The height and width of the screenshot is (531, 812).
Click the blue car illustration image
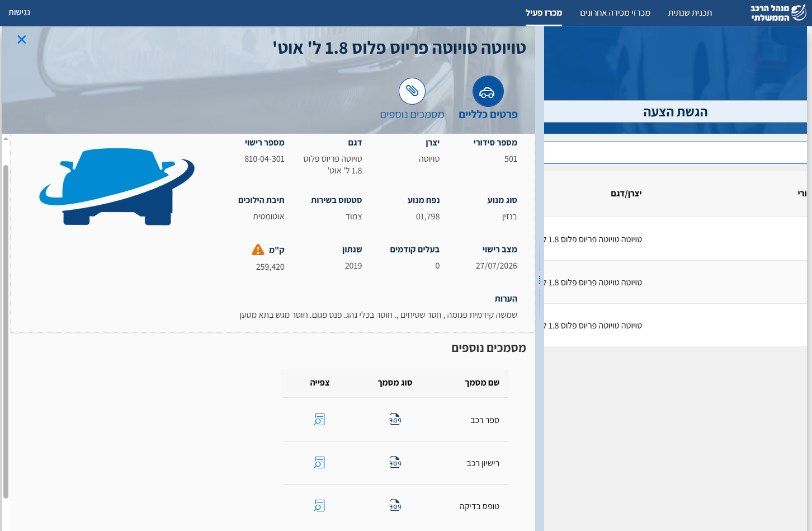click(117, 187)
